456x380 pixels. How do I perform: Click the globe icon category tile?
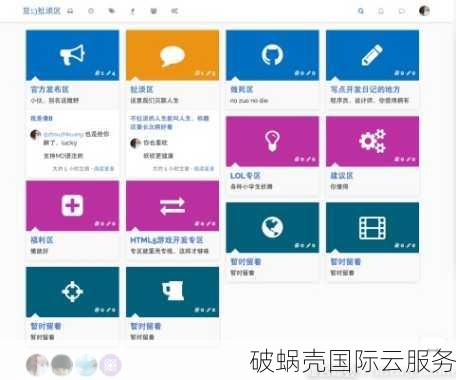pyautogui.click(x=272, y=227)
